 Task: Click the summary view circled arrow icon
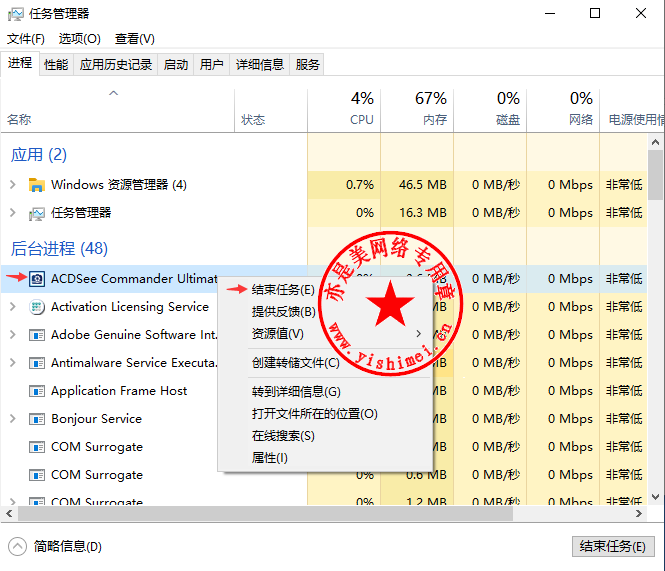coord(17,547)
